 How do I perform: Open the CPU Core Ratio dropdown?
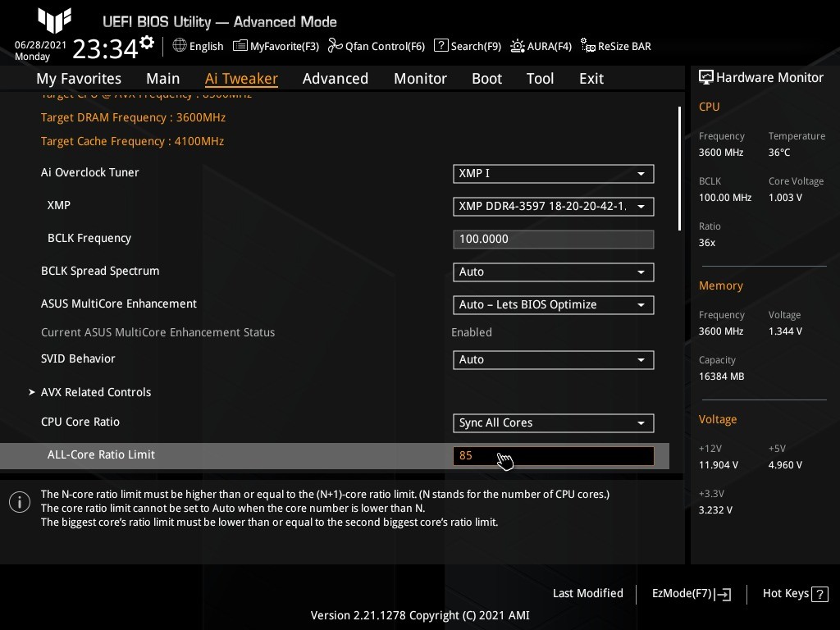tap(553, 422)
